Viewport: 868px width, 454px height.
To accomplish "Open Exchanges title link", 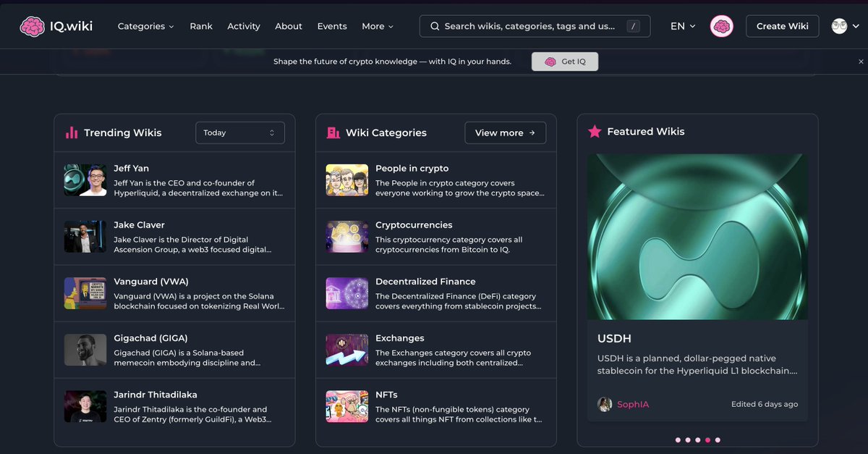I will (400, 337).
